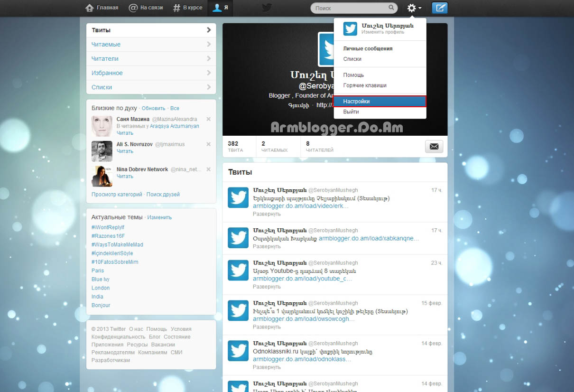
Task: Click the 382 Твита count
Action: point(235,146)
